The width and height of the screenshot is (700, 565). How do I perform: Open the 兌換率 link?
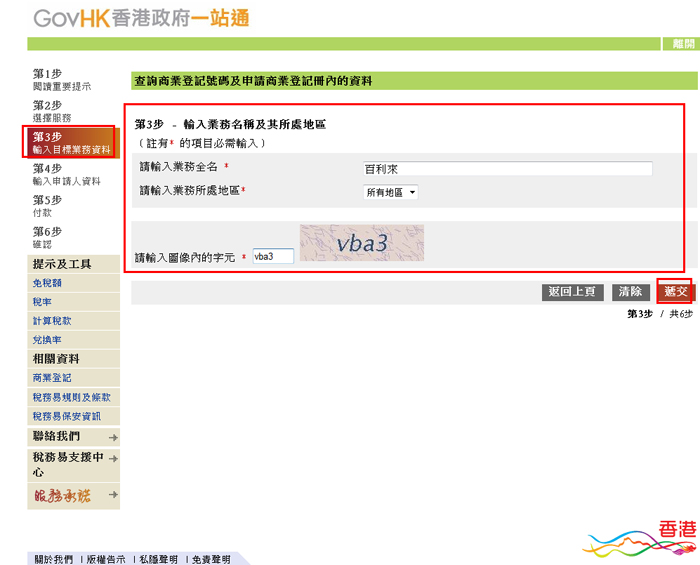coord(47,340)
